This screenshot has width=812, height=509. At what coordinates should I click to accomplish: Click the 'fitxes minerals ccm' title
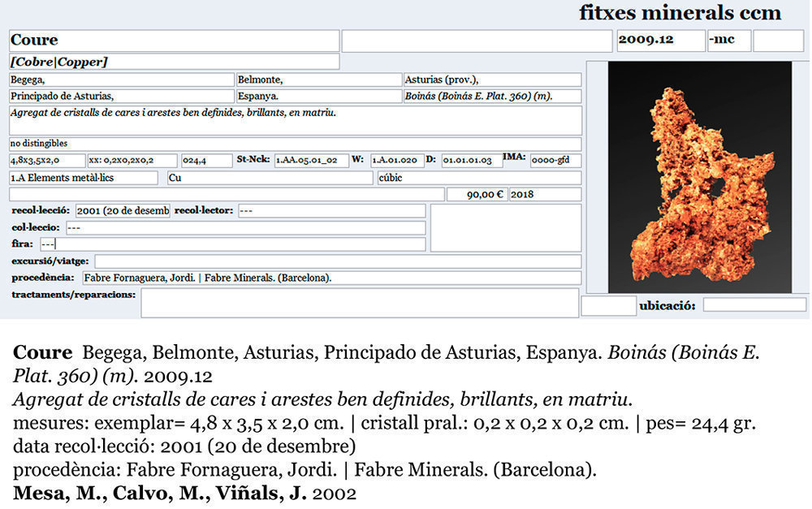coord(680,13)
